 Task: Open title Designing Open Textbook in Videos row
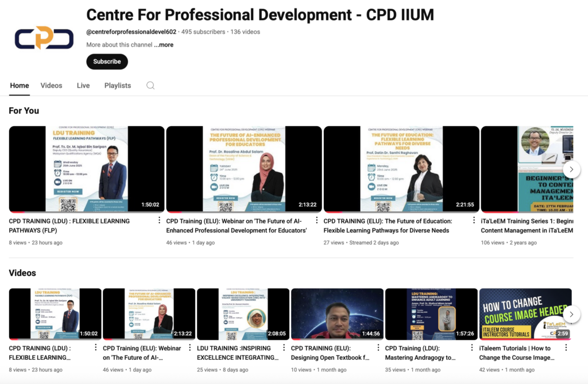click(x=330, y=353)
